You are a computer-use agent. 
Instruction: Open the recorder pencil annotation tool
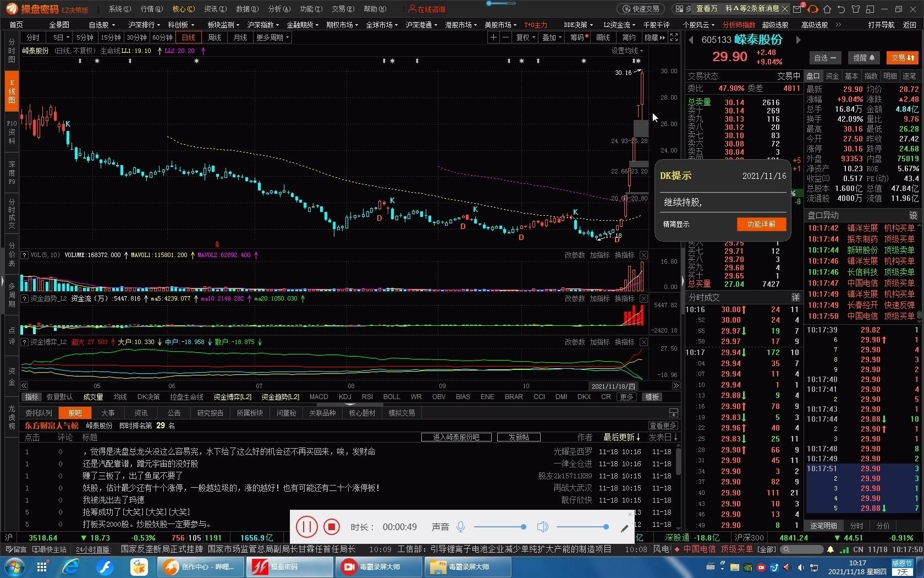point(624,528)
